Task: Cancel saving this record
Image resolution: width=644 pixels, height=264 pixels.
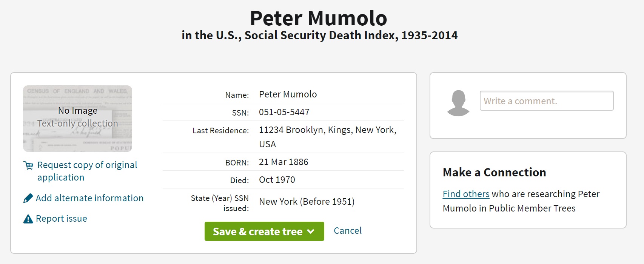Action: [x=347, y=231]
